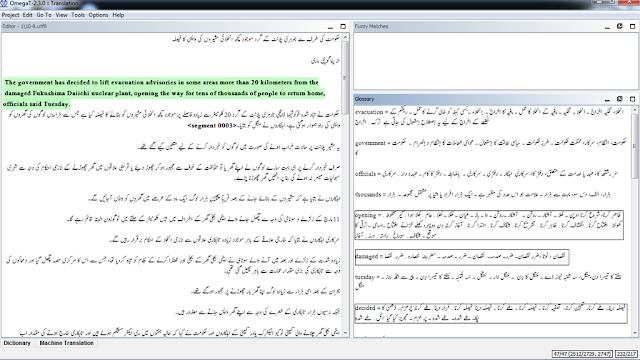Select the 'government' glossary entry
This screenshot has width=640, height=360.
coord(490,148)
